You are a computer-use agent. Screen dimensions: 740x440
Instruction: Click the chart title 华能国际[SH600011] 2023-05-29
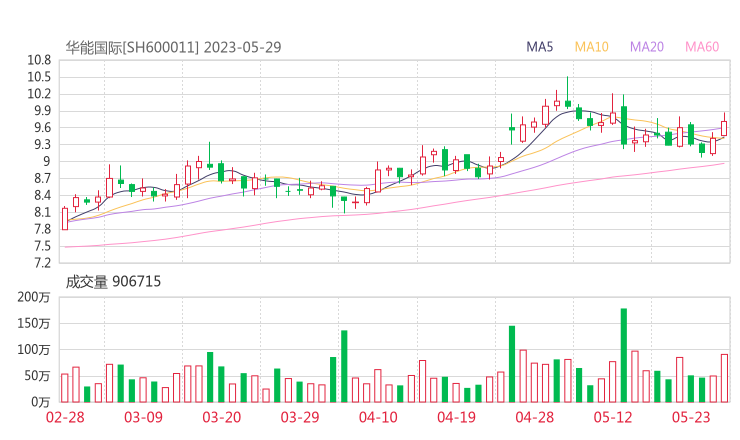tap(173, 47)
